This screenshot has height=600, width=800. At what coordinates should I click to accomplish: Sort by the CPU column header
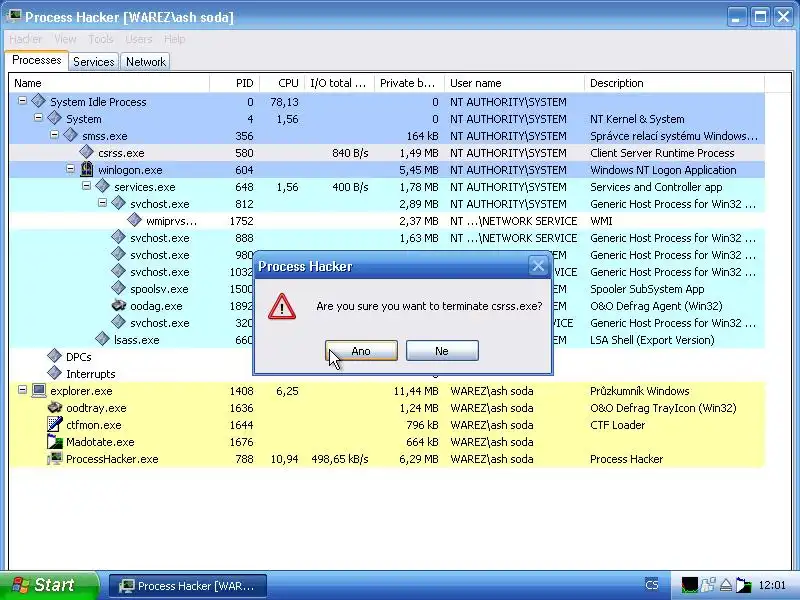(x=282, y=83)
